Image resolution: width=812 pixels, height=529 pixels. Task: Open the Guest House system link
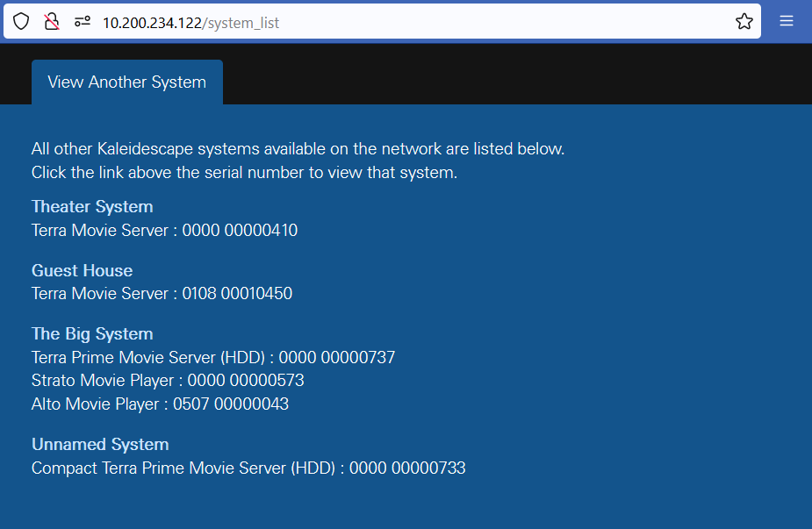click(82, 270)
